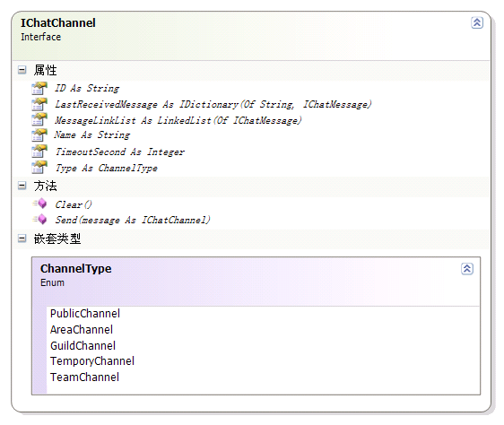Select the ID As String property
The width and height of the screenshot is (504, 425).
pyautogui.click(x=87, y=89)
